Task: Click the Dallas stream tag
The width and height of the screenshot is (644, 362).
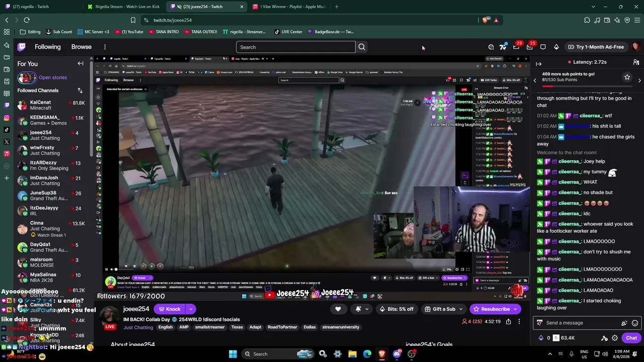Action: 309,327
